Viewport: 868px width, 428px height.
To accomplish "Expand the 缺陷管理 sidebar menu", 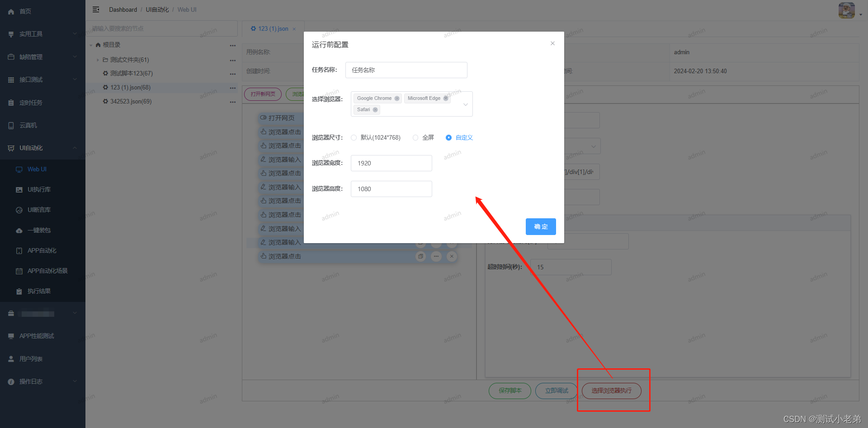I will [x=42, y=57].
